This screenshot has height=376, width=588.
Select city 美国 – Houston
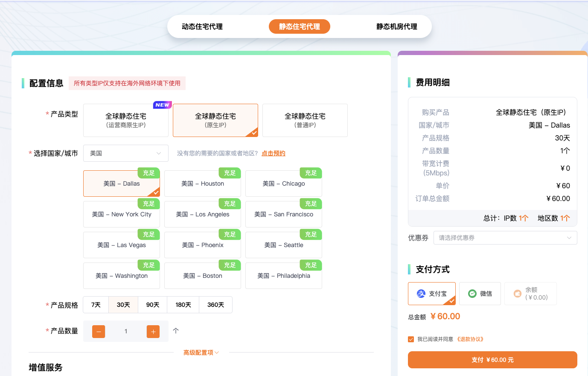pyautogui.click(x=203, y=184)
